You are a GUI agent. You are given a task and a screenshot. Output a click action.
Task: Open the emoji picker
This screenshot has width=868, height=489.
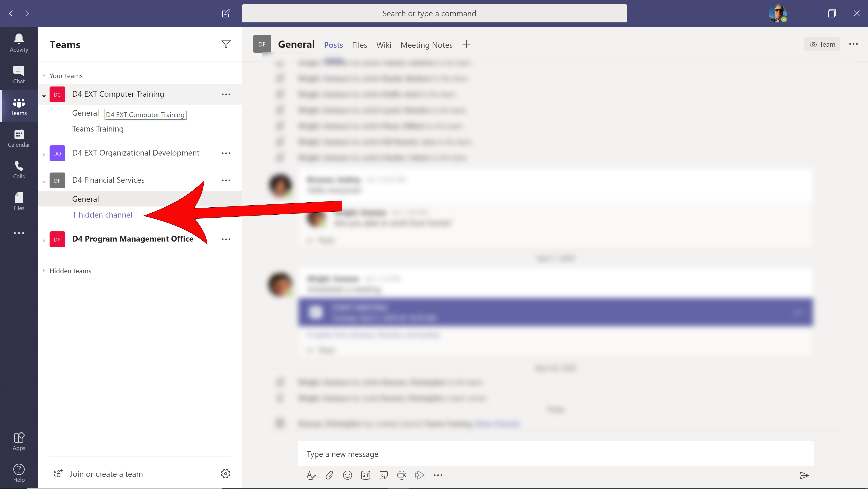pyautogui.click(x=347, y=475)
